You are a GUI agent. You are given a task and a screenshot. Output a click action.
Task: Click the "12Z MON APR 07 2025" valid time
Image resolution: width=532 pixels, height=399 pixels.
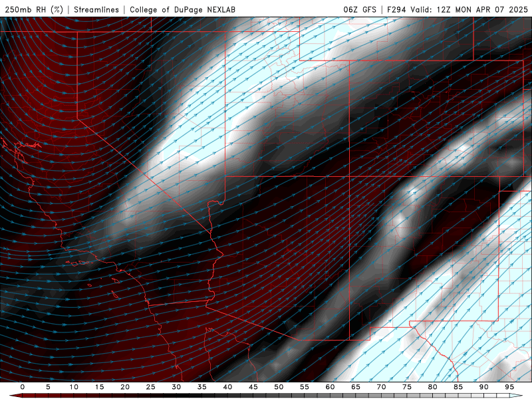[x=482, y=9]
